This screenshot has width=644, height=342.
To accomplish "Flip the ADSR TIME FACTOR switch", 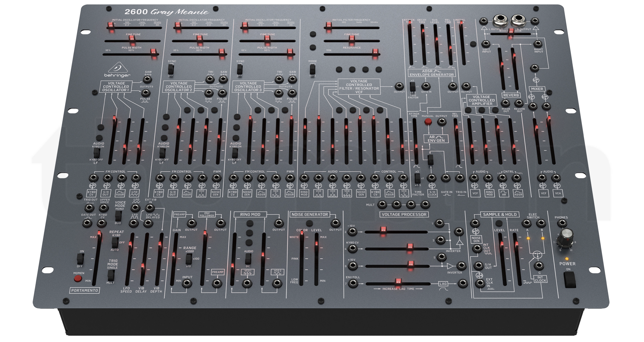I will 412,87.
